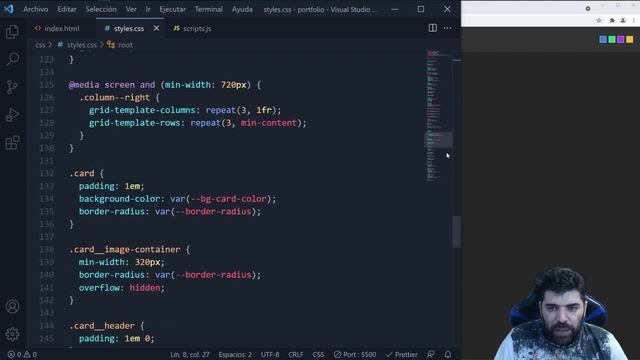This screenshot has height=360, width=640.
Task: Open the Explorer view in activity bar
Action: pyautogui.click(x=12, y=32)
